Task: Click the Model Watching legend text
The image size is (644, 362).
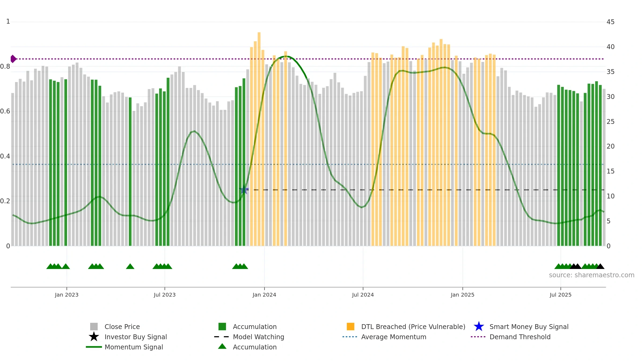Action: (258, 337)
